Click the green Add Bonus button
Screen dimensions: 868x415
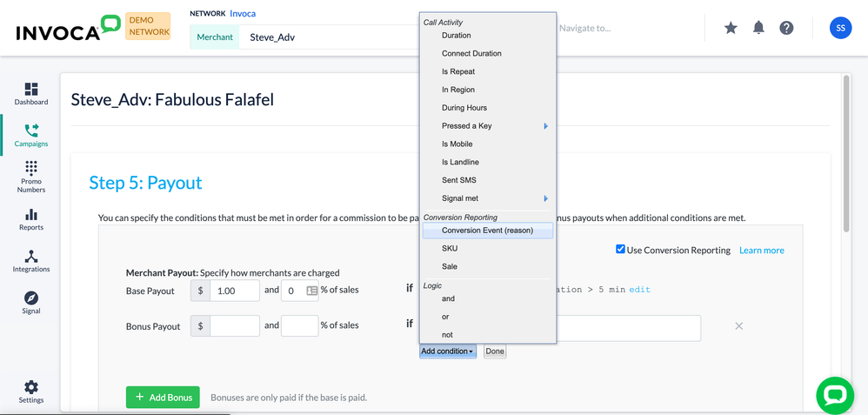pyautogui.click(x=163, y=398)
